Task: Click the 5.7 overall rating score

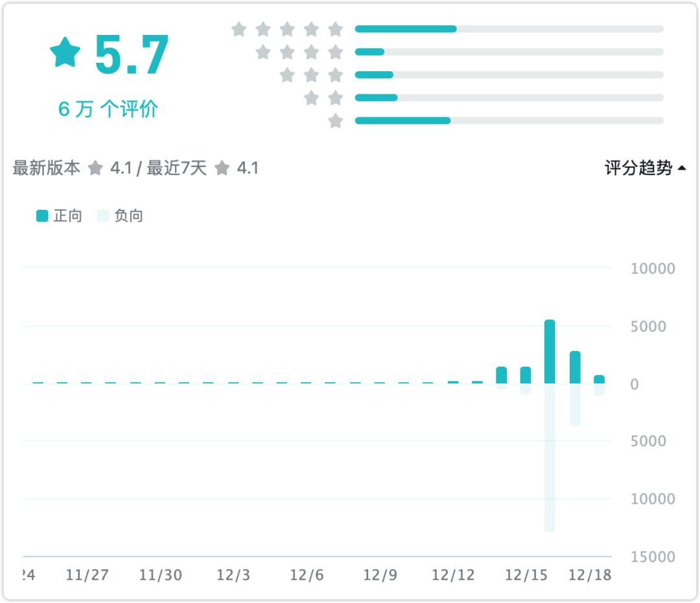Action: tap(132, 55)
